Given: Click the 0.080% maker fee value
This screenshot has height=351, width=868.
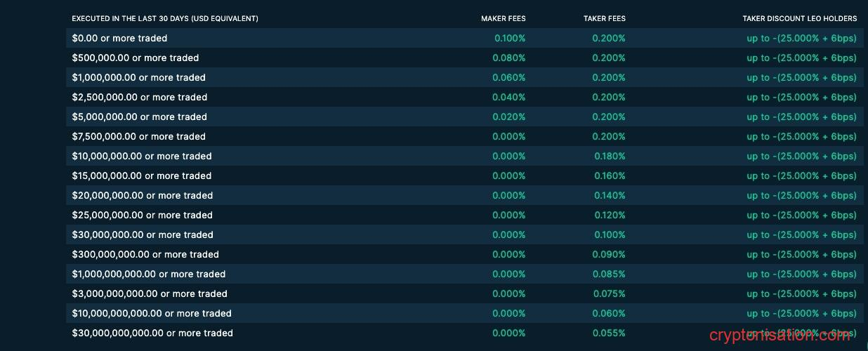Looking at the screenshot, I should 508,58.
